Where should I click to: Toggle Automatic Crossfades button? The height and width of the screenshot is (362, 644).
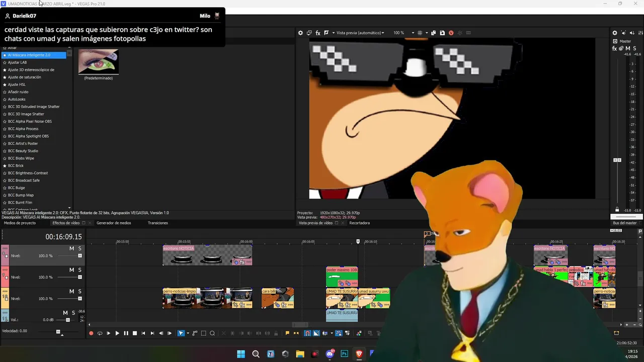tap(316, 333)
